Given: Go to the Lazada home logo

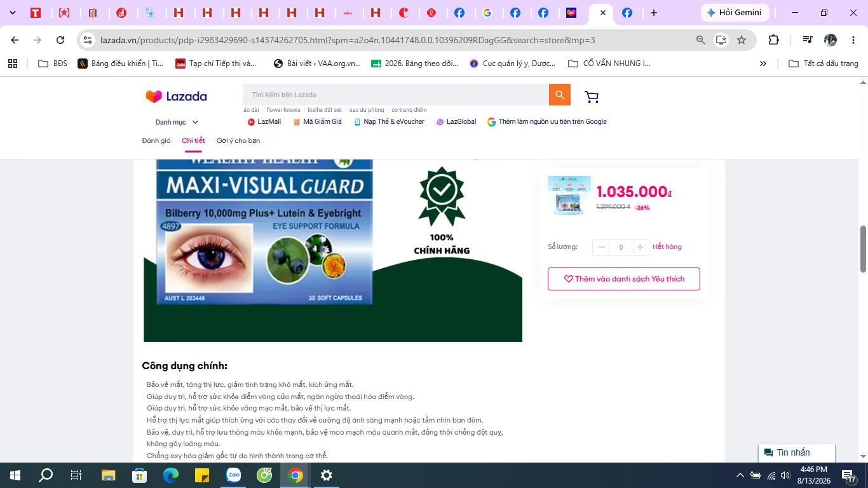Looking at the screenshot, I should point(176,97).
